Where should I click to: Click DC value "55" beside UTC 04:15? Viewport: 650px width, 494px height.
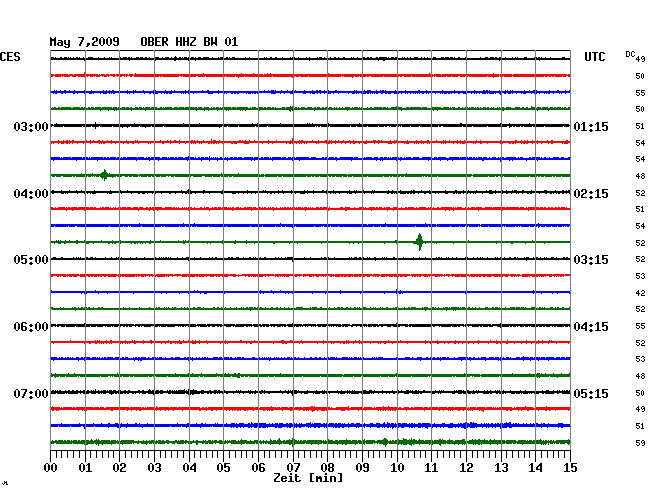(640, 326)
